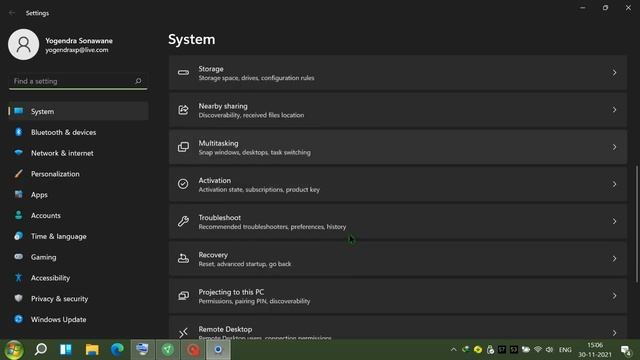
Task: Switch to the Settings gear app in taskbar
Action: coord(218,349)
